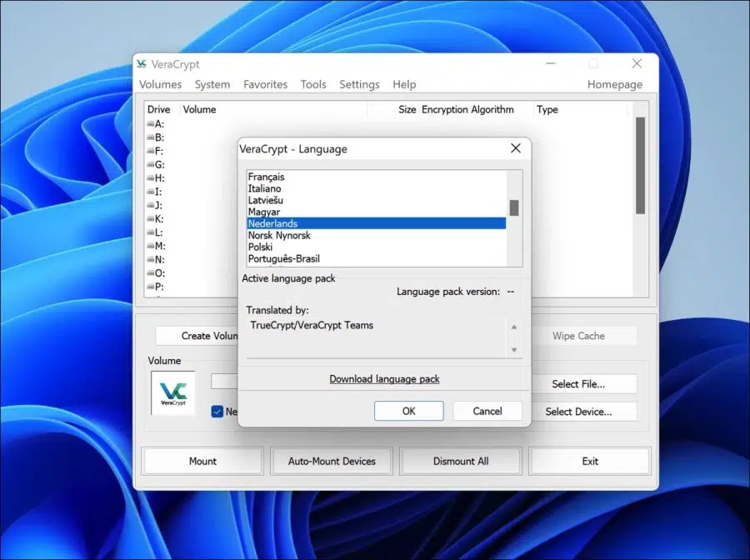Select drive B: in the drive list
750x560 pixels.
pyautogui.click(x=156, y=137)
